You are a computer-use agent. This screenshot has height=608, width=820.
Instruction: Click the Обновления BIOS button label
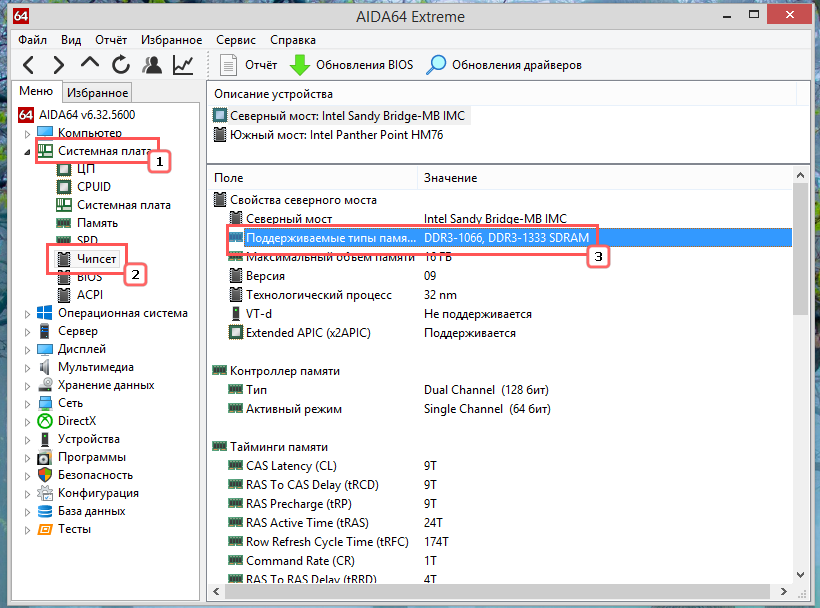click(365, 65)
